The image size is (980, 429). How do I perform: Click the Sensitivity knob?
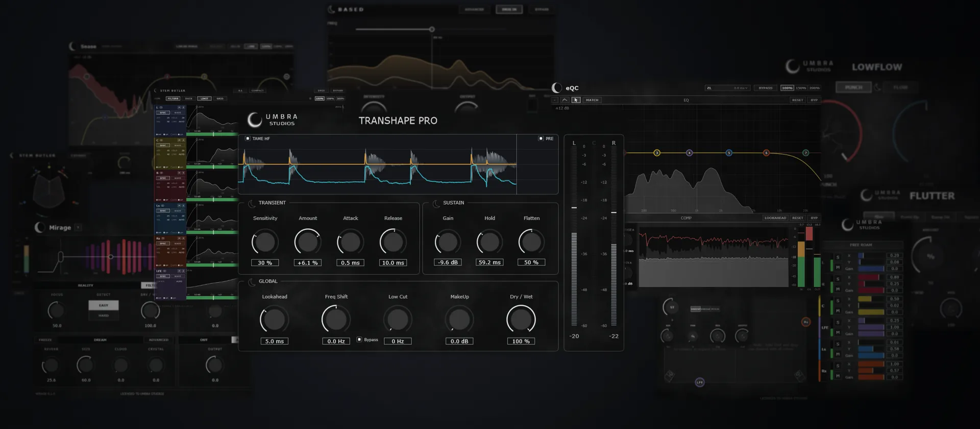[x=265, y=242]
